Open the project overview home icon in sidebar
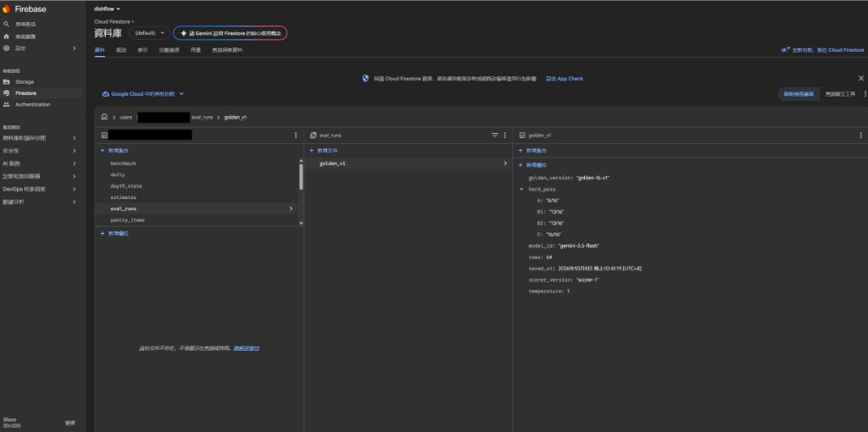Image resolution: width=868 pixels, height=432 pixels. coord(7,36)
